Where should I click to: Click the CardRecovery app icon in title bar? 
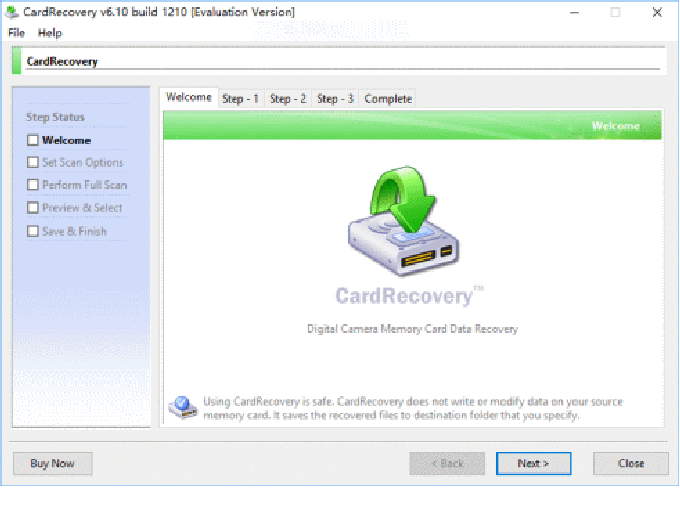(x=12, y=12)
